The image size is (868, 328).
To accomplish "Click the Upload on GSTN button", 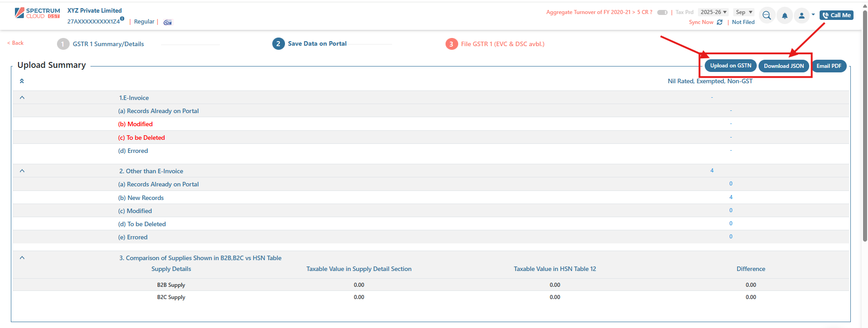I will pyautogui.click(x=730, y=66).
